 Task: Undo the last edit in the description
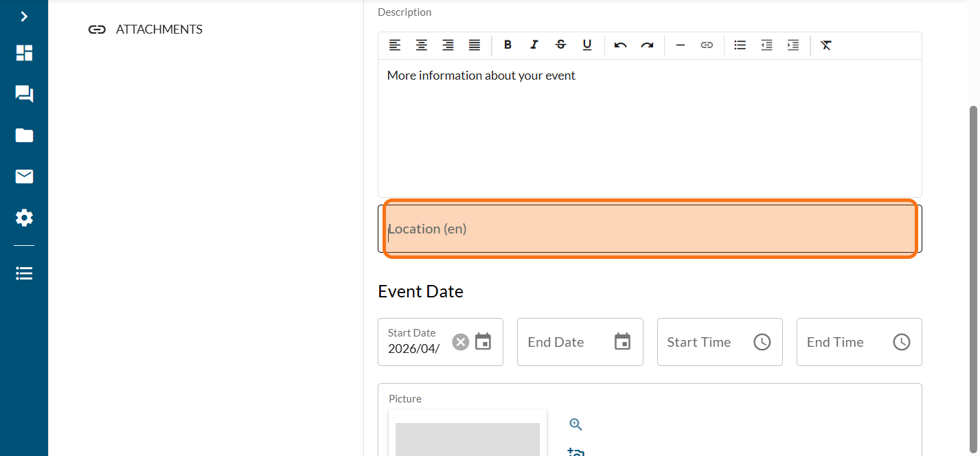(x=620, y=45)
